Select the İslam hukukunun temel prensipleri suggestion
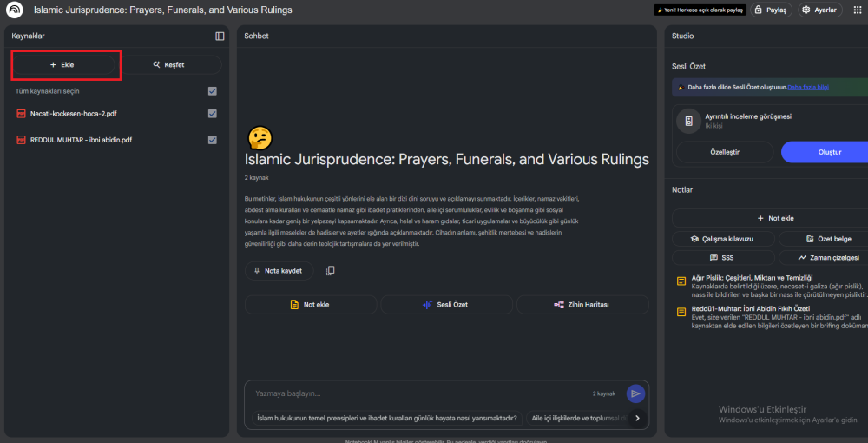Viewport: 868px width, 443px height. click(386, 418)
